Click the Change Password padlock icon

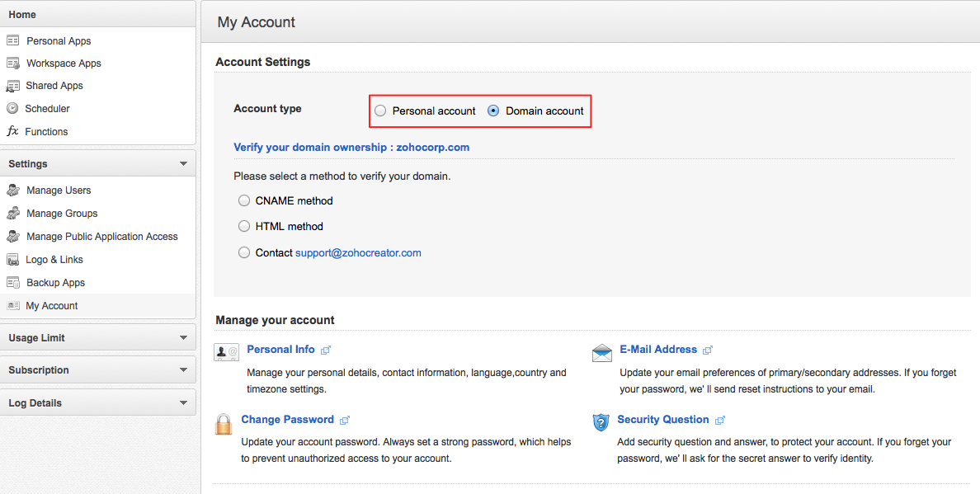224,424
